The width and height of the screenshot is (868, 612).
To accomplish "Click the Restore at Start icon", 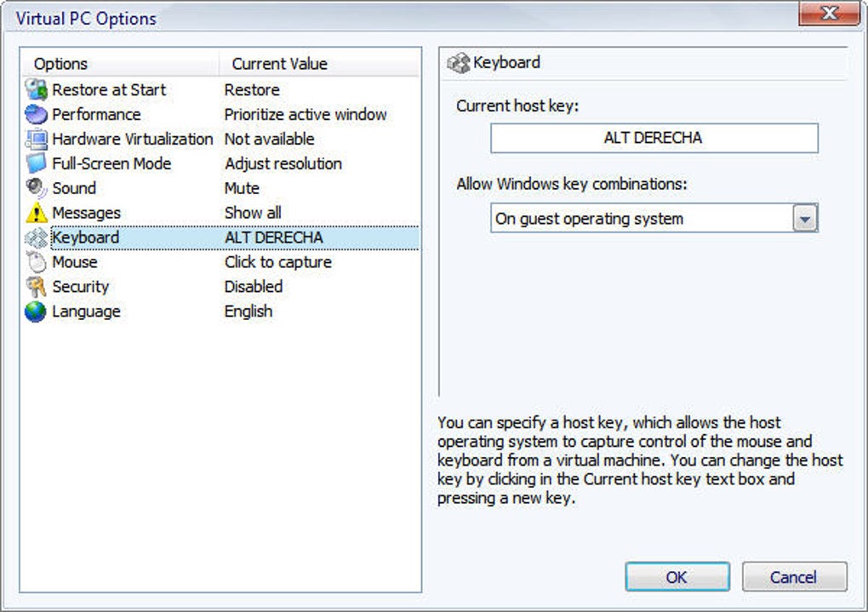I will point(36,89).
